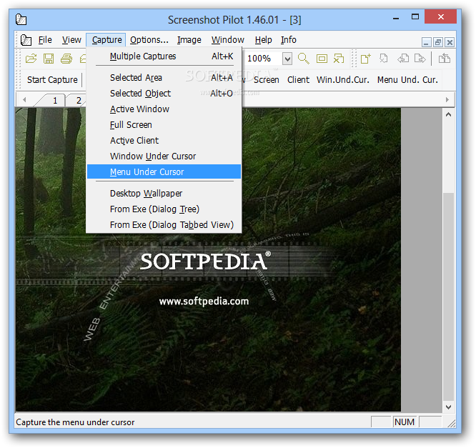Image resolution: width=476 pixels, height=448 pixels.
Task: Click the 100% zoom value field
Action: click(263, 59)
